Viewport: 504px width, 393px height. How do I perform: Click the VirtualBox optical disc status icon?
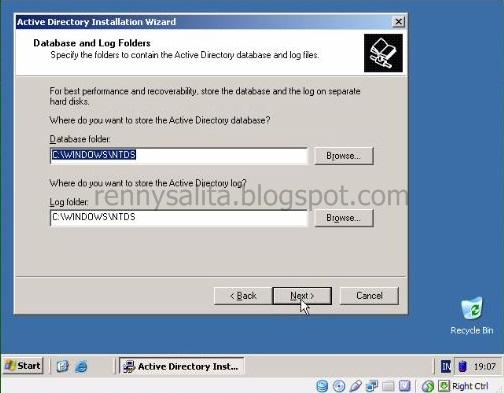pyautogui.click(x=339, y=386)
